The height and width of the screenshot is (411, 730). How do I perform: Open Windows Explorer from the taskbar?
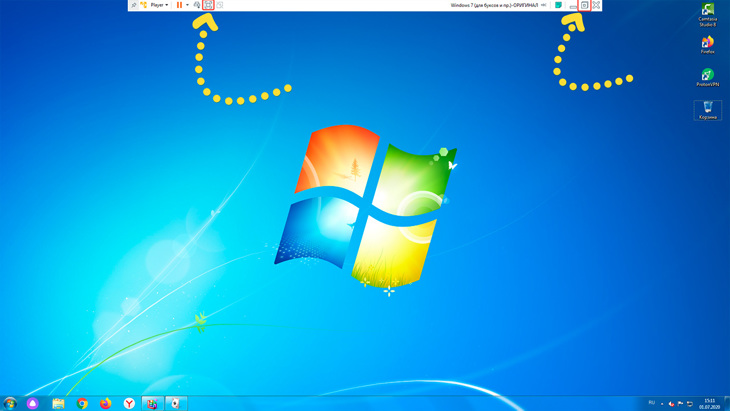pyautogui.click(x=58, y=403)
